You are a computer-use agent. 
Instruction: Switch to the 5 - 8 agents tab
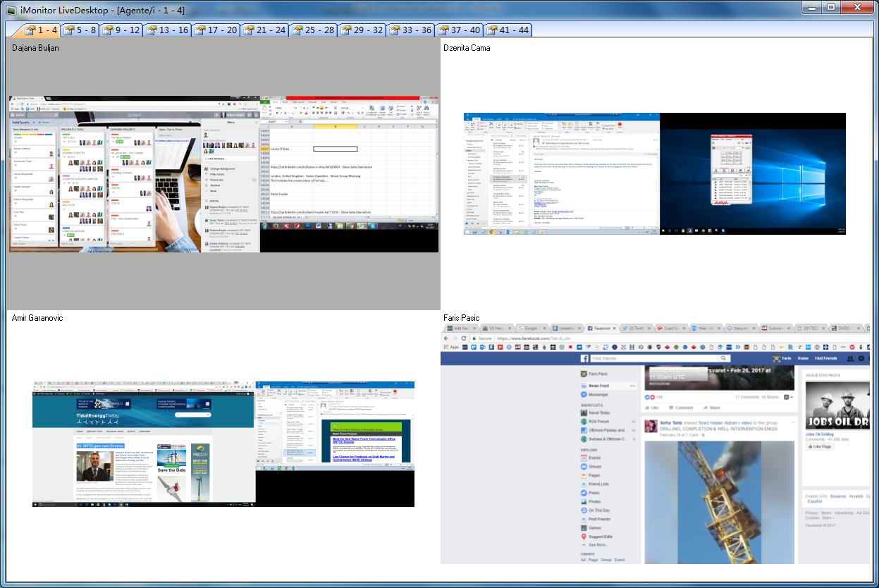(78, 30)
